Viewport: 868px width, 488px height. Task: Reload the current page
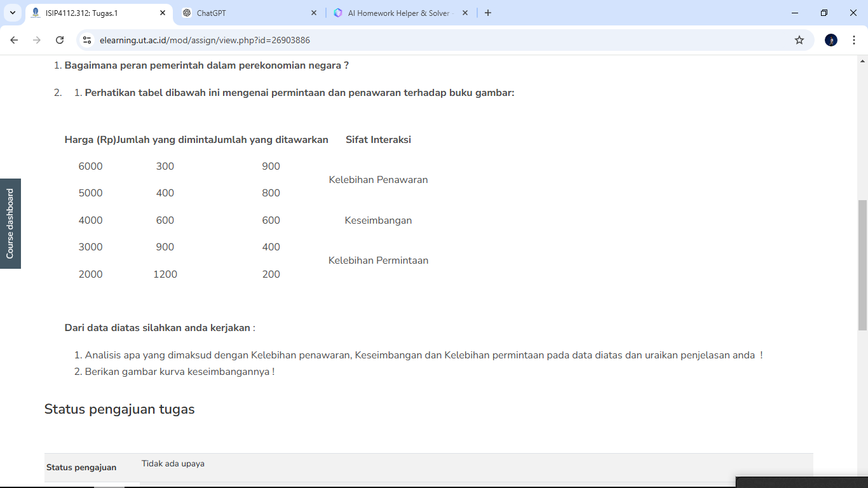(x=60, y=40)
